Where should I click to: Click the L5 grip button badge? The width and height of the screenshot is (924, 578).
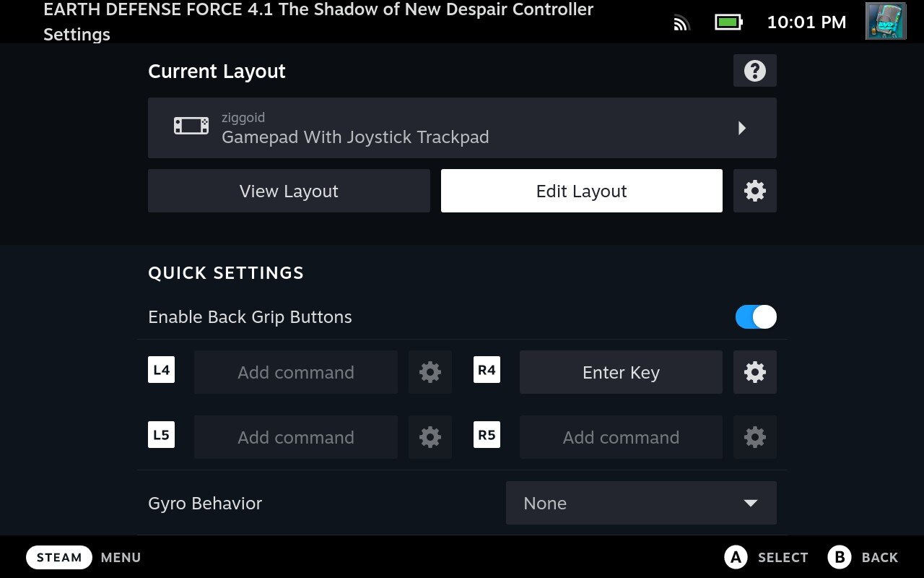(162, 435)
